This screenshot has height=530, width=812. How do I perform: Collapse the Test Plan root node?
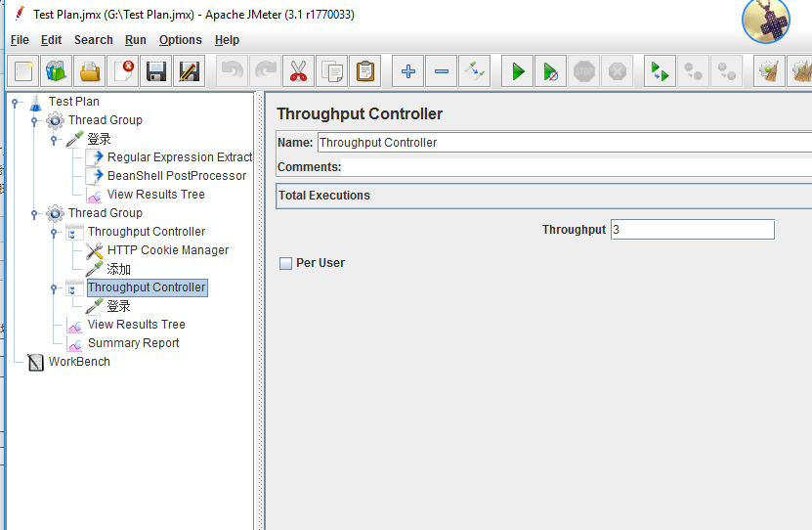coord(15,103)
